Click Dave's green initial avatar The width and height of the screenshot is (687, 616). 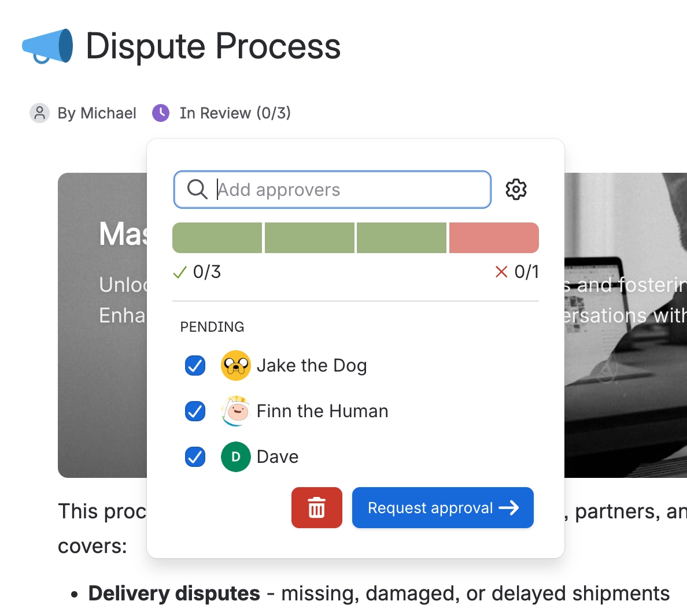[x=236, y=457]
